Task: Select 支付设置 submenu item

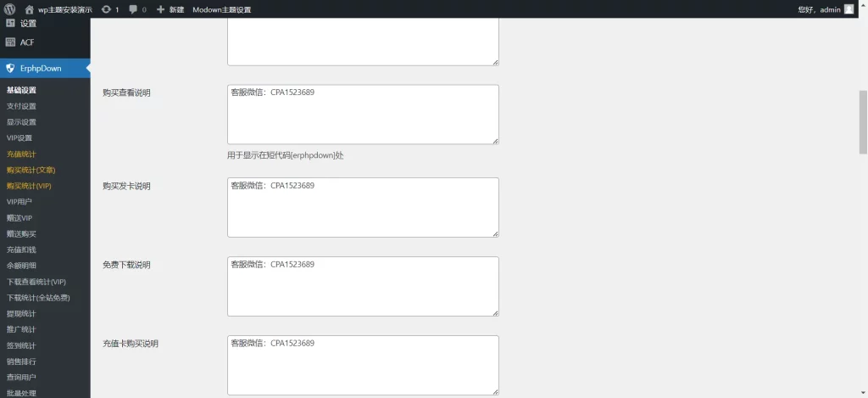Action: (x=21, y=106)
